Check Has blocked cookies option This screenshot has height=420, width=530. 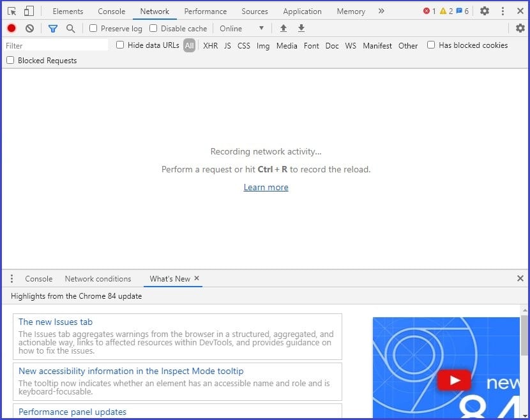point(431,45)
